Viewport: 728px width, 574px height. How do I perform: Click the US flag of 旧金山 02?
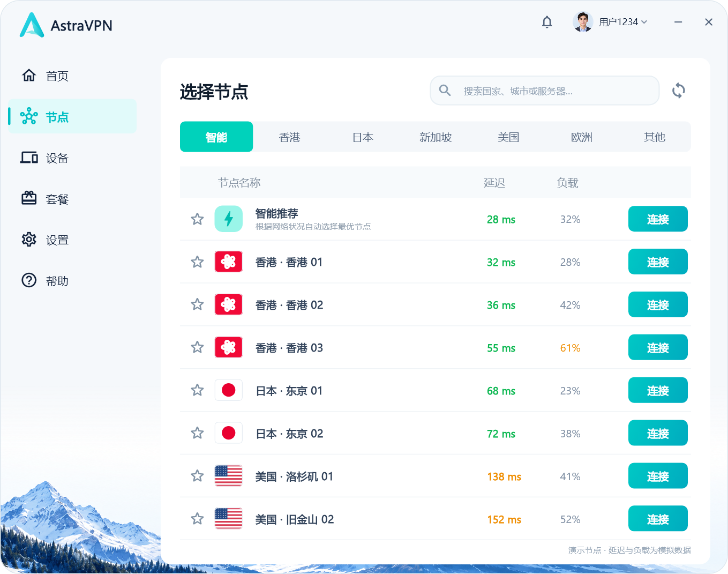click(x=229, y=519)
